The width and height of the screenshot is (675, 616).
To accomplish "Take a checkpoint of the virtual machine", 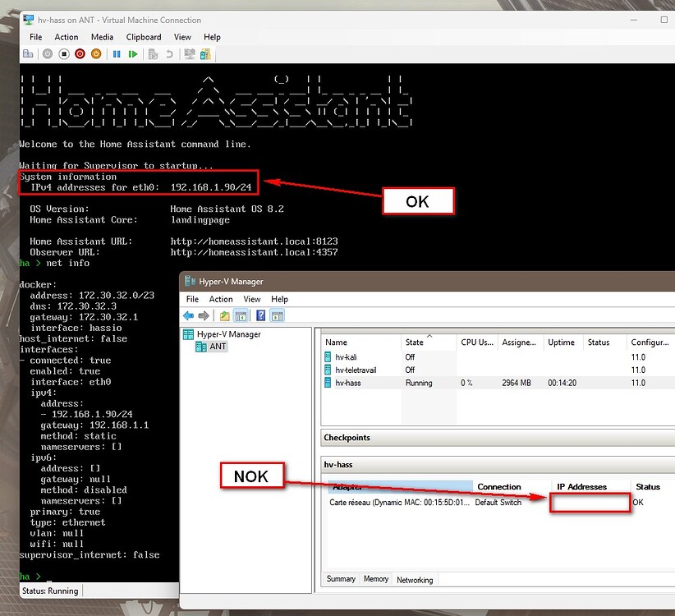I will pos(153,54).
